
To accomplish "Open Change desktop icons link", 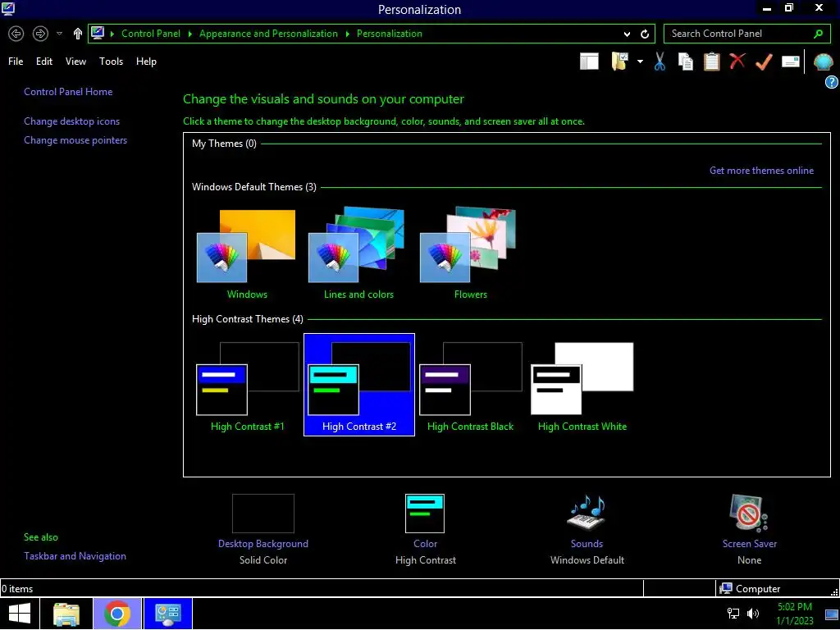I will [72, 121].
